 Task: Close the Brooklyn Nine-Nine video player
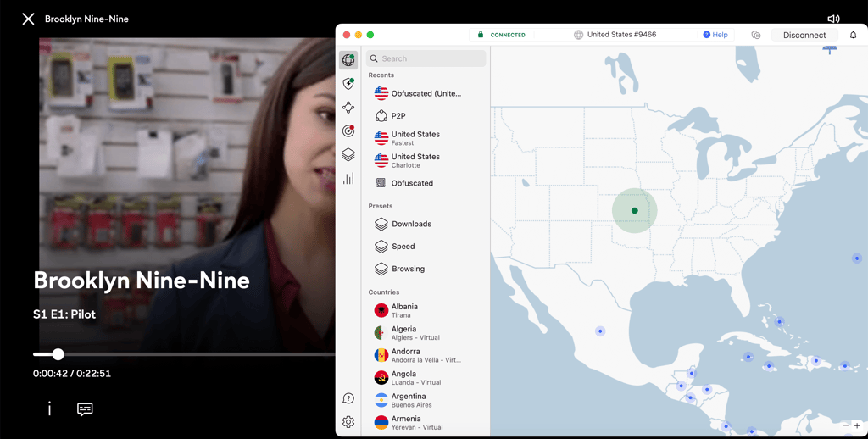[28, 19]
